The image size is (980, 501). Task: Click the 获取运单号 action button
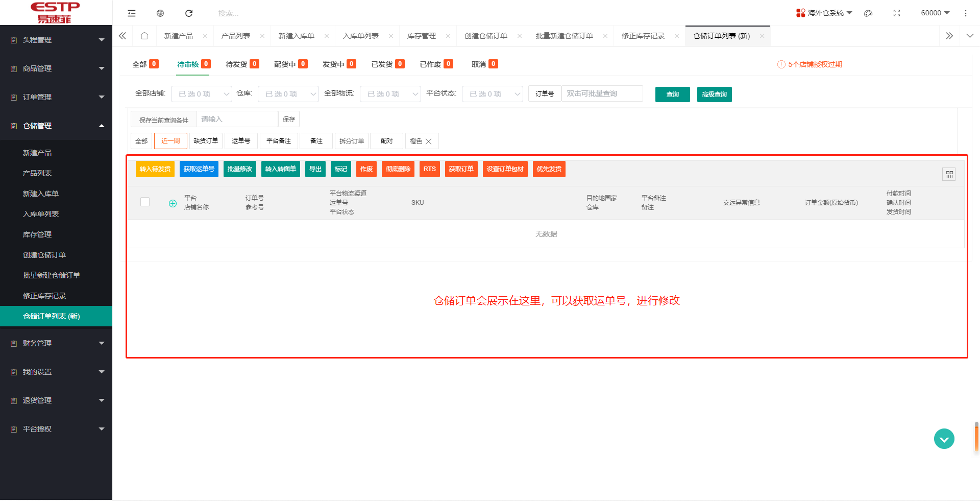pyautogui.click(x=199, y=169)
